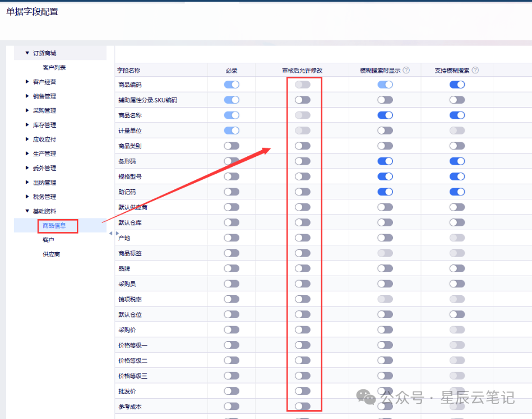Image resolution: width=532 pixels, height=419 pixels.
Task: Click the 审核后允许修改 column header
Action: (302, 71)
